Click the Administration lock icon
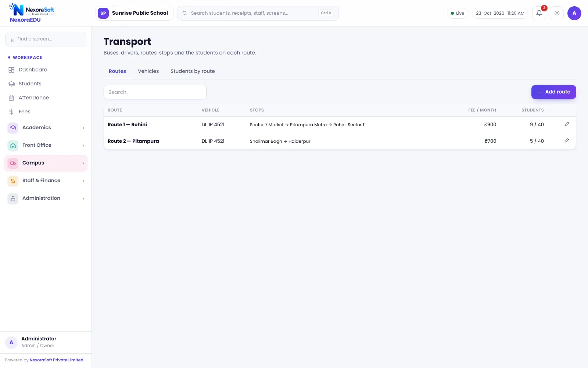The image size is (588, 368). point(13,198)
